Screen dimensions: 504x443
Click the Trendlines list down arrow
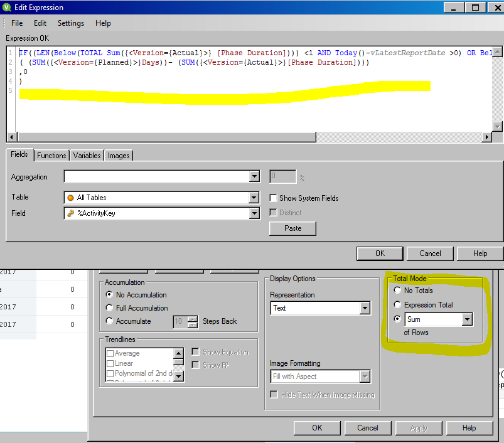click(179, 376)
